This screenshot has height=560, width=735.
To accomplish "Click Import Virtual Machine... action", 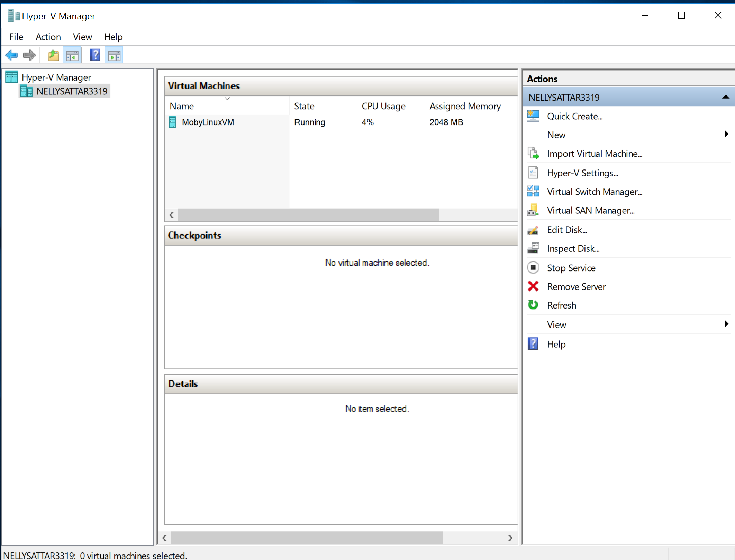I will click(x=595, y=154).
